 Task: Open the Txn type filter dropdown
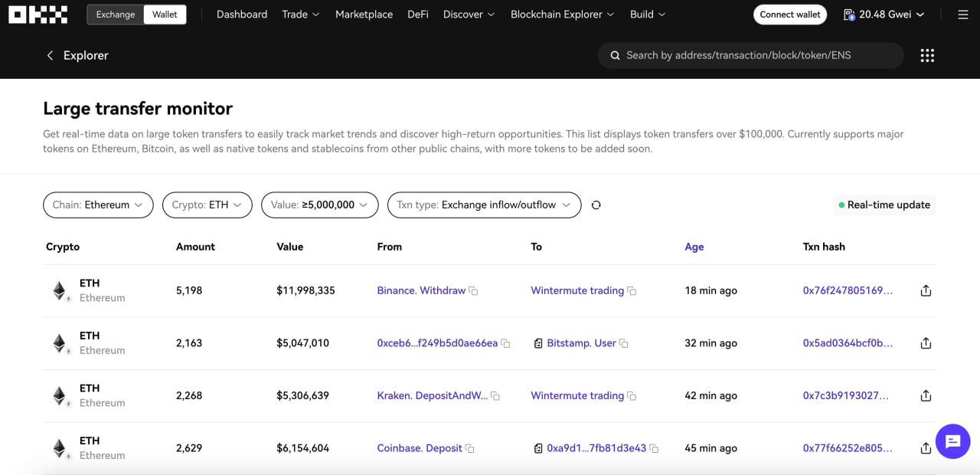(x=485, y=205)
